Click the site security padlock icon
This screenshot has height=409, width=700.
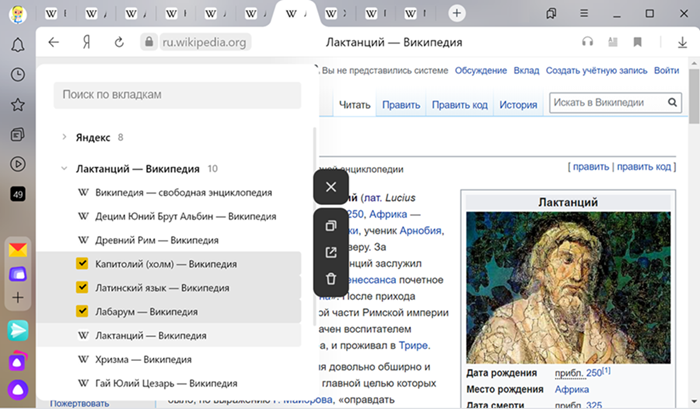[149, 42]
